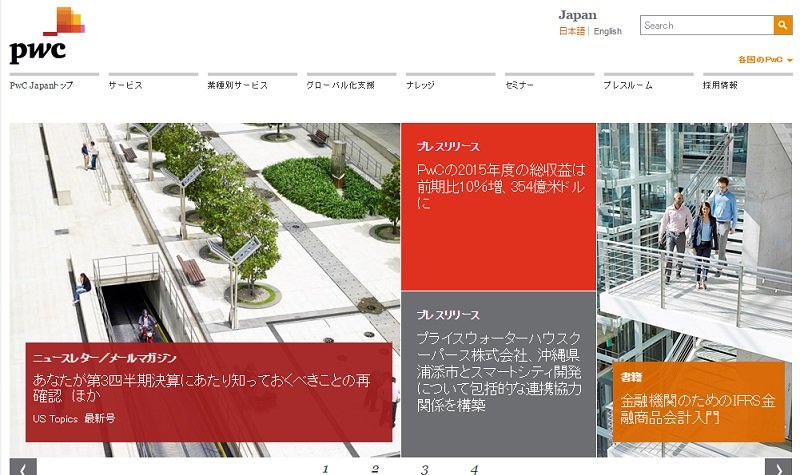Image resolution: width=800 pixels, height=475 pixels.
Task: Click the 書籍 label on orange card
Action: pyautogui.click(x=631, y=377)
